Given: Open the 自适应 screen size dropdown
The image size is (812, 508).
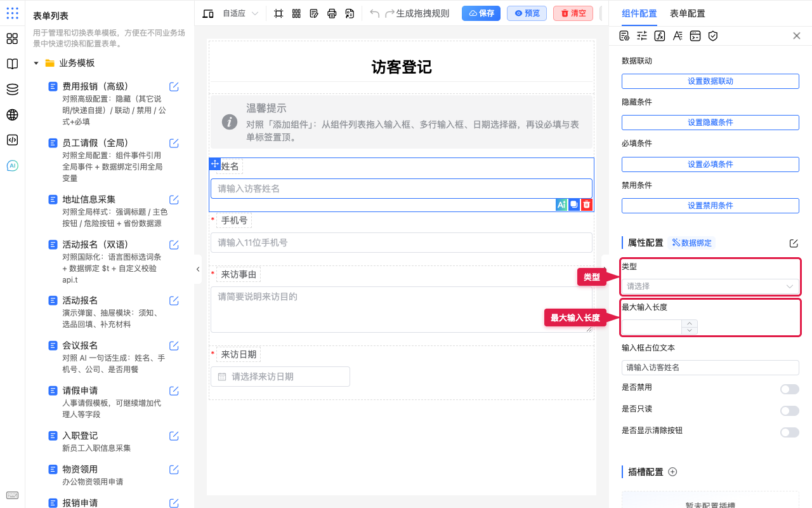Looking at the screenshot, I should [241, 13].
